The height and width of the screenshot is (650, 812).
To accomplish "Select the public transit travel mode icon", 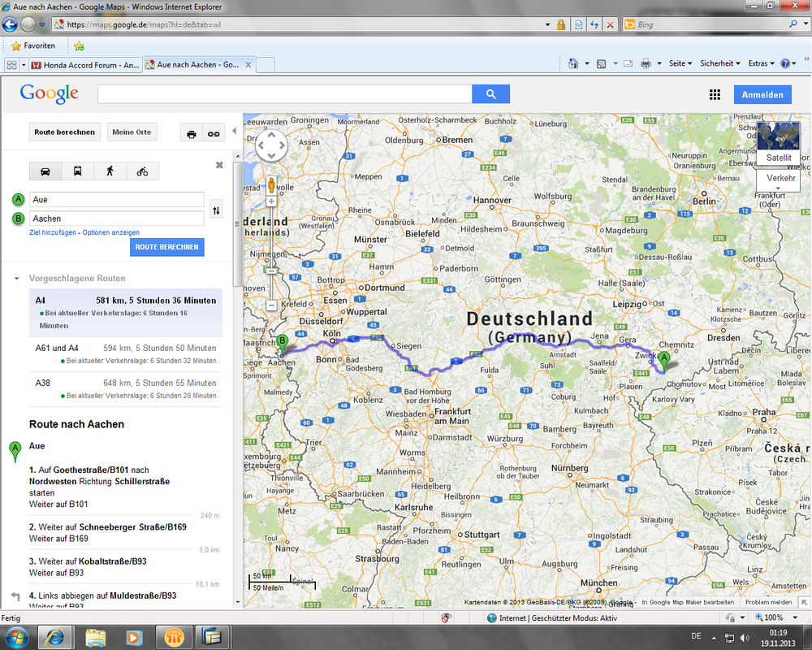I will [77, 171].
